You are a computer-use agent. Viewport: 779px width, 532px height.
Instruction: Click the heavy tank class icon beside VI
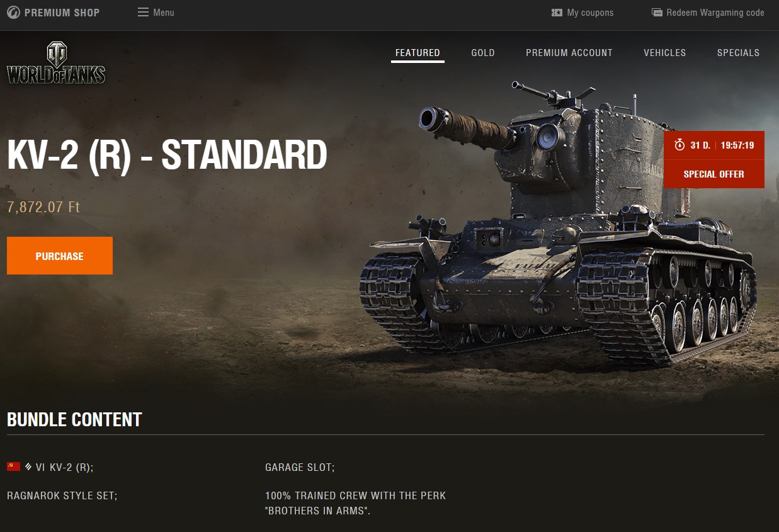28,467
